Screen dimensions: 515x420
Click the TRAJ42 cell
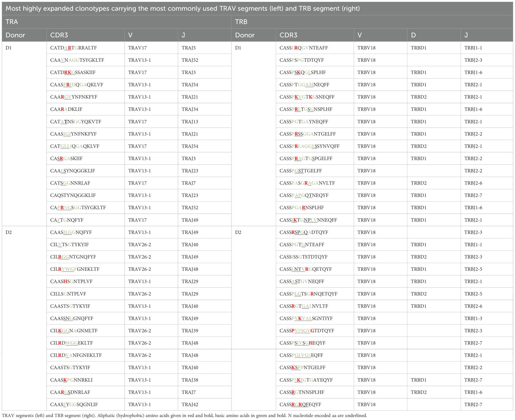tap(190, 404)
